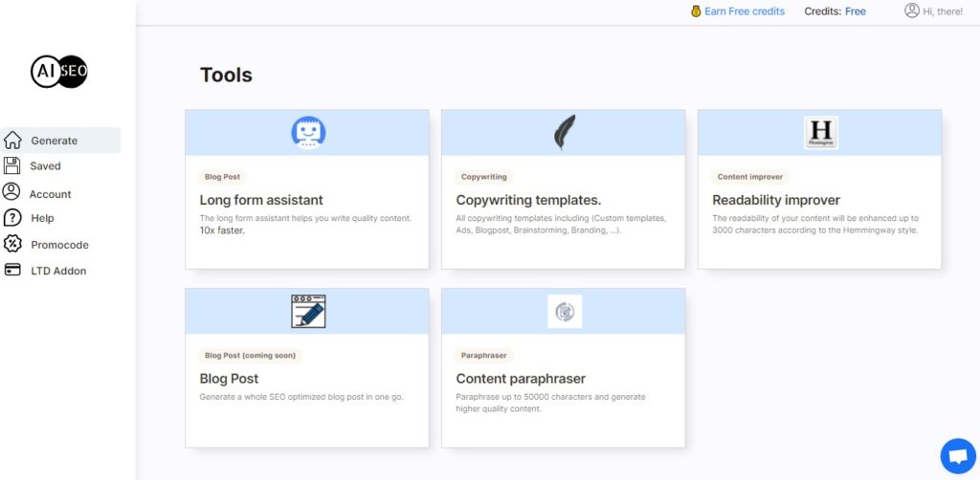Click the Credits: Free link
The height and width of the screenshot is (480, 980).
click(x=835, y=11)
